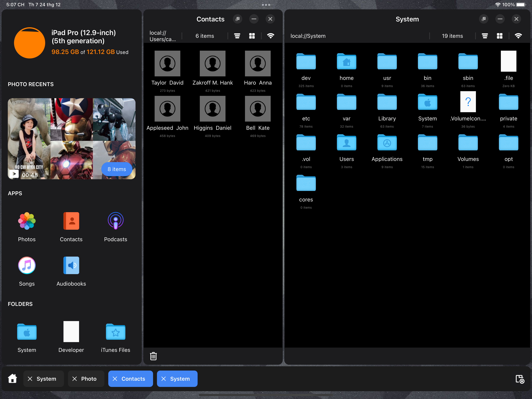Click the 8 items button on photos
The width and height of the screenshot is (532, 399).
point(117,169)
